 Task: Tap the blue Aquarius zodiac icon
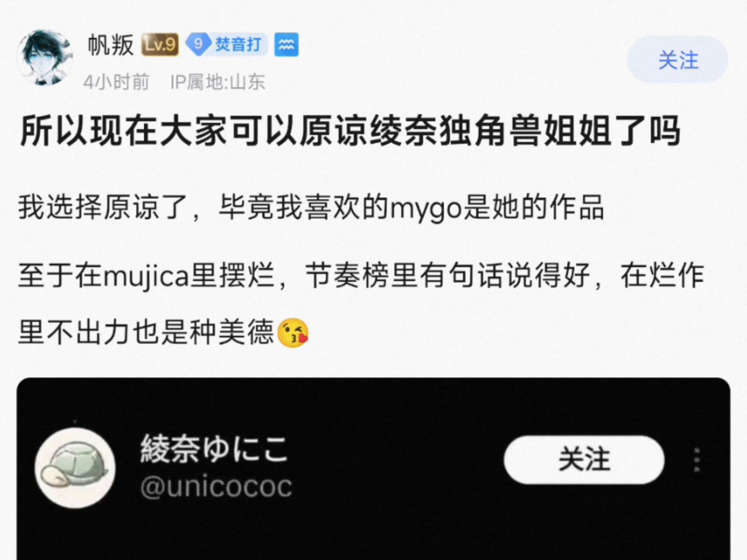tap(286, 45)
